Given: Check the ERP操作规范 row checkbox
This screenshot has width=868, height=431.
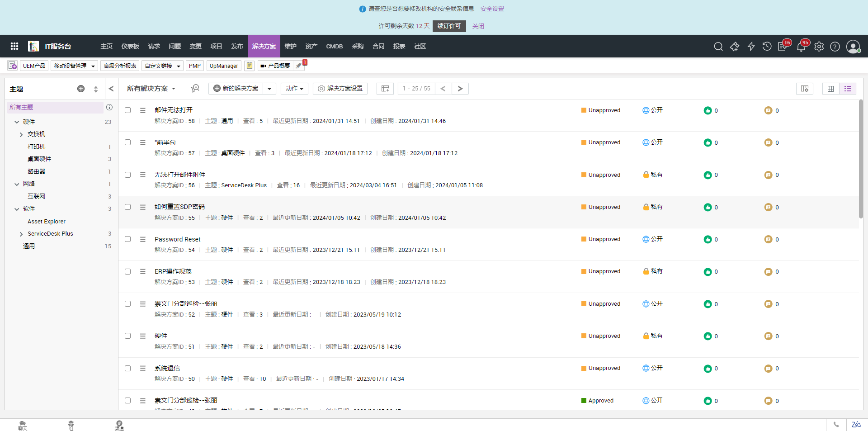Looking at the screenshot, I should coord(128,271).
